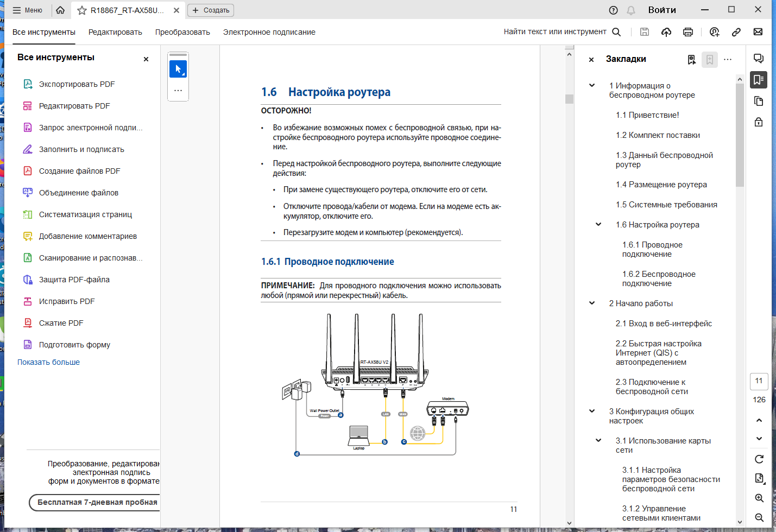Click the share link icon
Viewport: 776px width, 532px height.
click(736, 32)
